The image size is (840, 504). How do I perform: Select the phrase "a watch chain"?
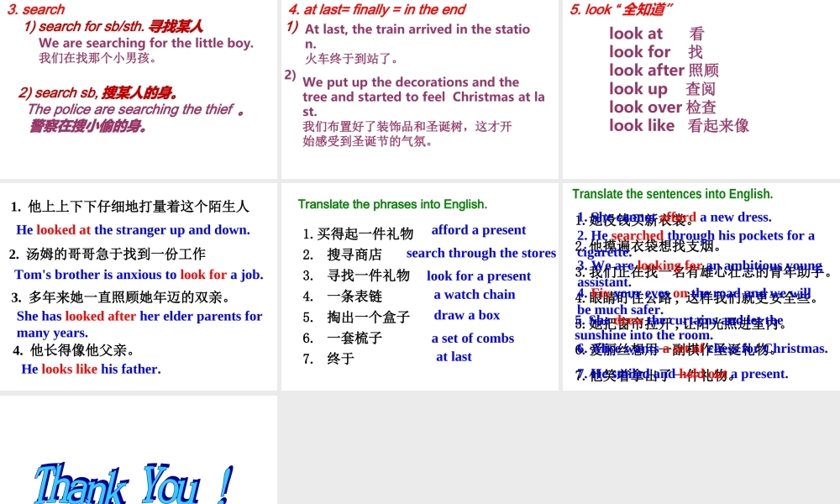point(475,294)
